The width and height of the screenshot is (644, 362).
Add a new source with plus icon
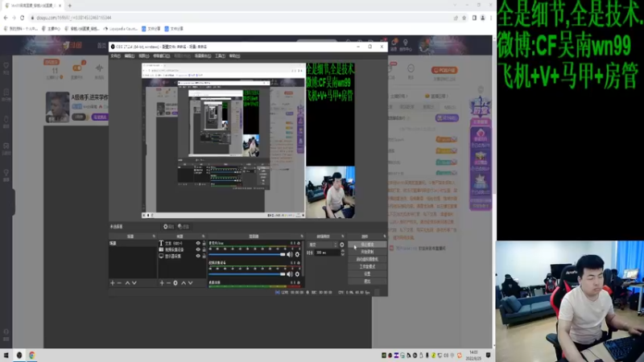[x=162, y=283]
